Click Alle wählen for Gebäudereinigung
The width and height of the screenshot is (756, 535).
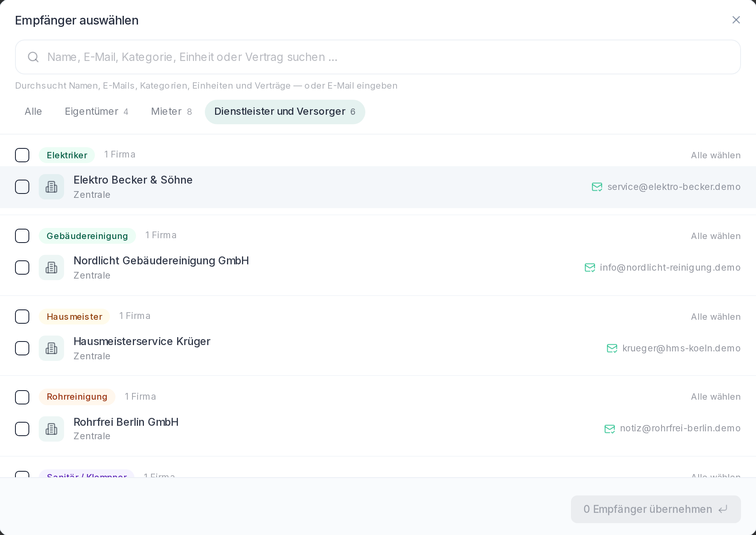tap(716, 236)
